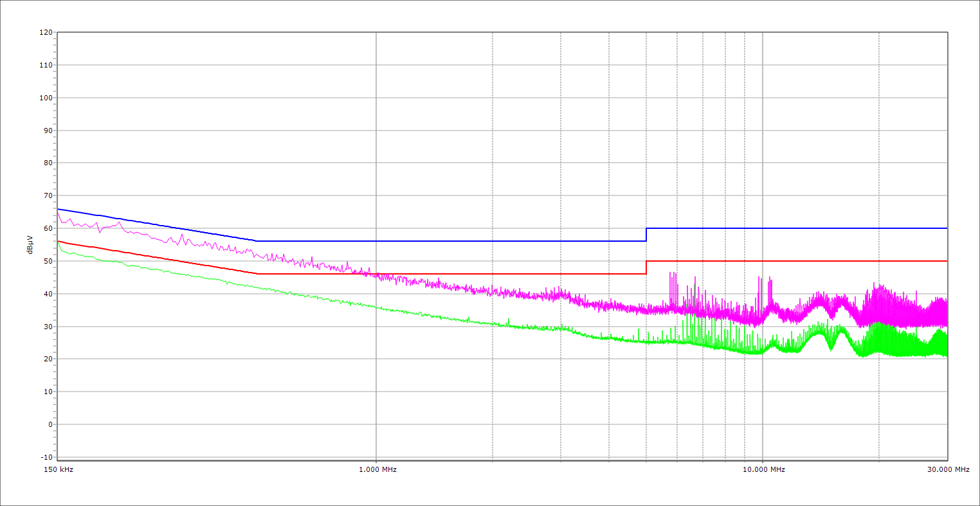980x506 pixels.
Task: Click the 30.000 MHz stop frequency label
Action: [x=947, y=469]
